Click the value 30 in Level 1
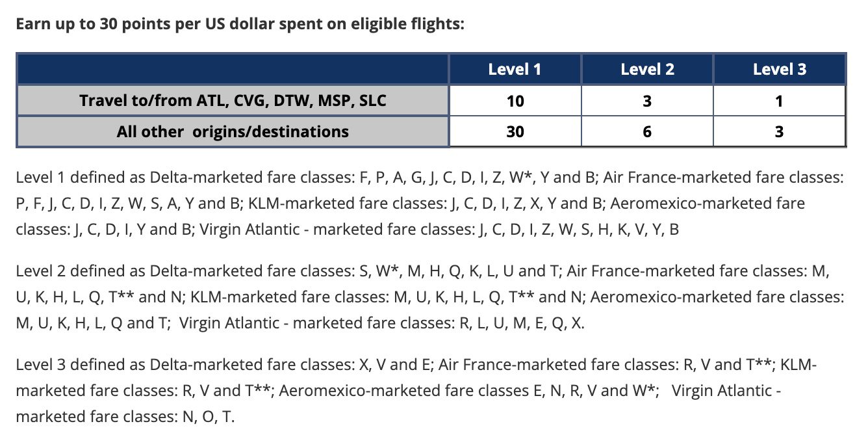Viewport: 868px width, 437px height. (x=515, y=131)
